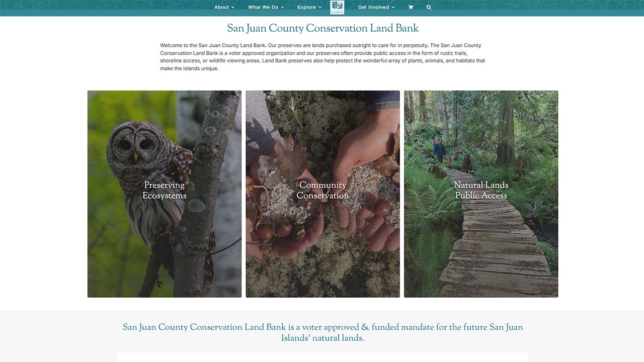This screenshot has height=362, width=644.
Task: Open the Natural Lands Public Access link
Action: 481,191
